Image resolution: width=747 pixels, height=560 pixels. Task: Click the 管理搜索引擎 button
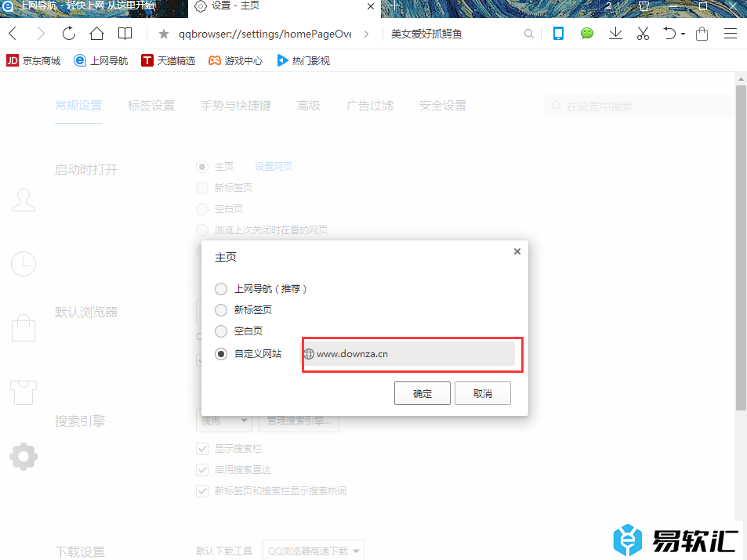tap(299, 421)
